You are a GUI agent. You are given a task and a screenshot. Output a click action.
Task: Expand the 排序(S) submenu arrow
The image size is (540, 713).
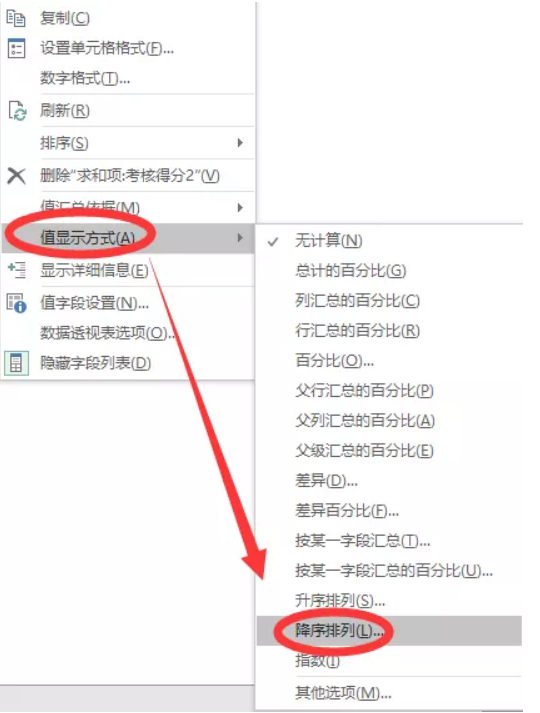tap(240, 143)
